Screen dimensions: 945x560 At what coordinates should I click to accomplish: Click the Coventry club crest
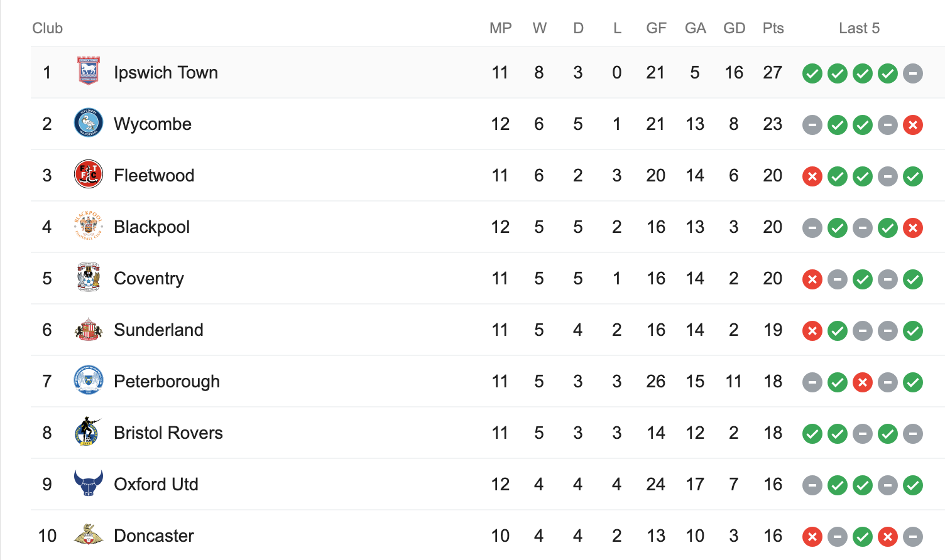(x=89, y=277)
